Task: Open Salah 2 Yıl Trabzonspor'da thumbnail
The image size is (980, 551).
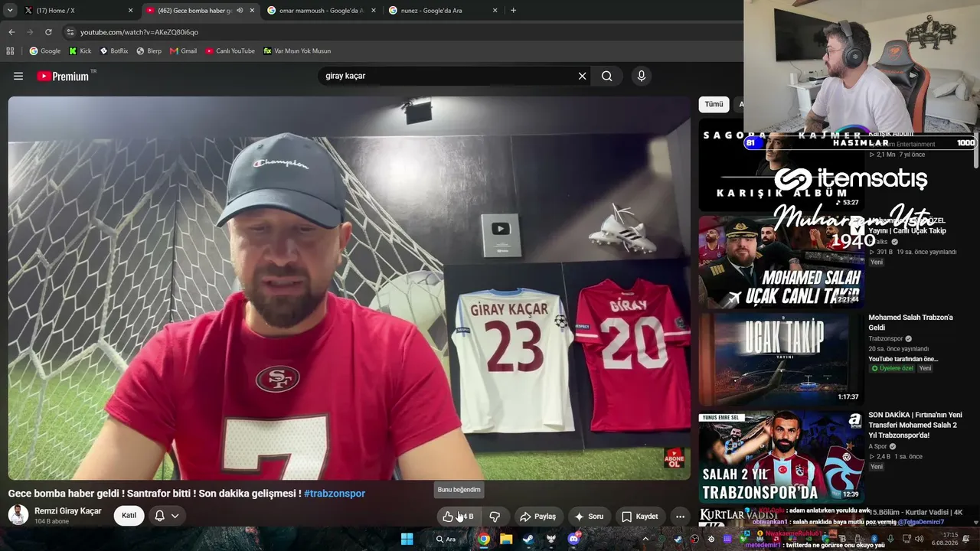Action: tap(781, 457)
